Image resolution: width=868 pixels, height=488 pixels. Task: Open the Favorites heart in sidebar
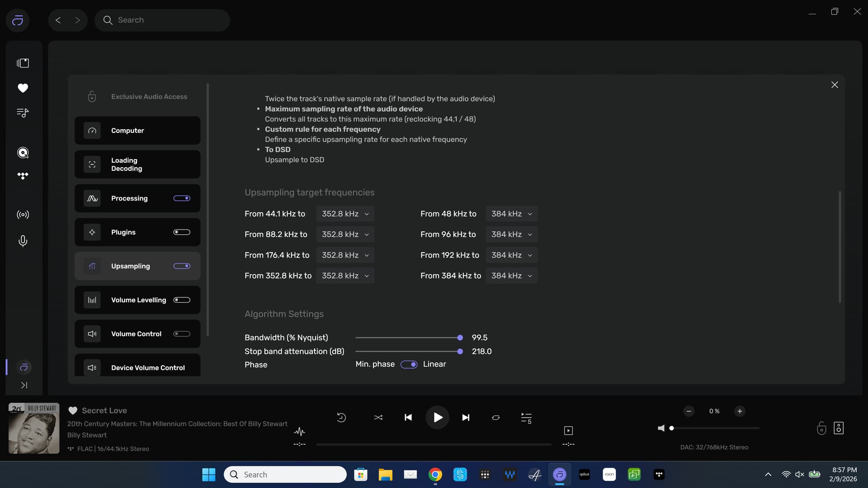(x=23, y=88)
